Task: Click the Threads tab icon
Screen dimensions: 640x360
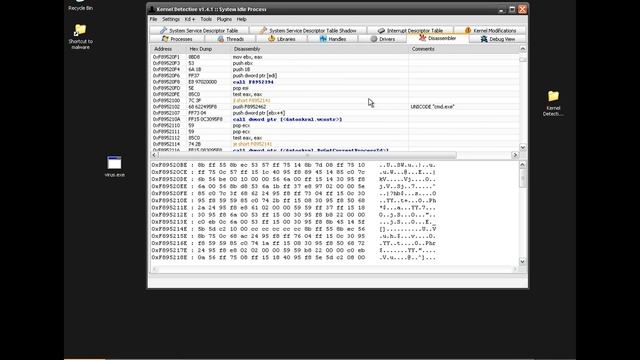Action: 221,39
